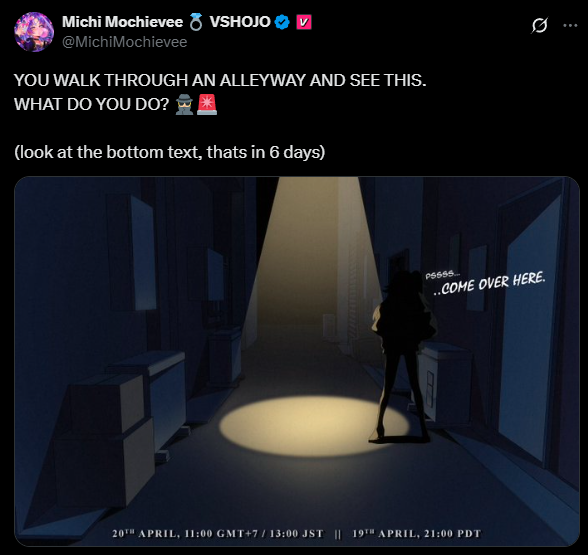Open the three-dot more options menu
This screenshot has width=588, height=555.
click(570, 26)
